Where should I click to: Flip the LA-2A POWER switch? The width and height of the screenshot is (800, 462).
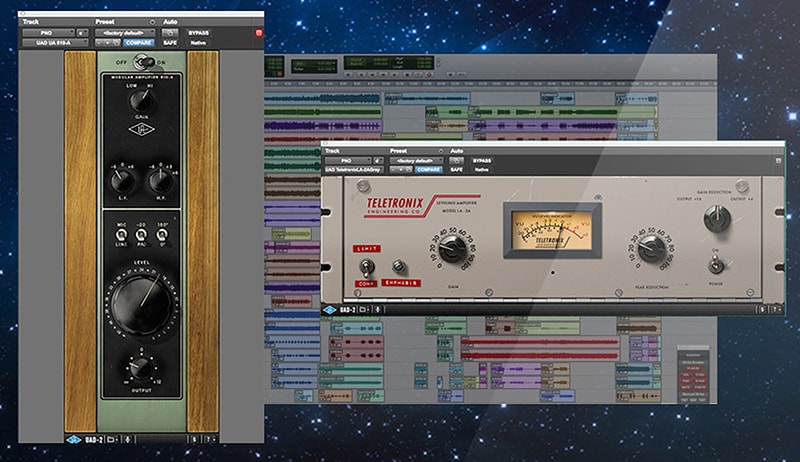tap(716, 265)
